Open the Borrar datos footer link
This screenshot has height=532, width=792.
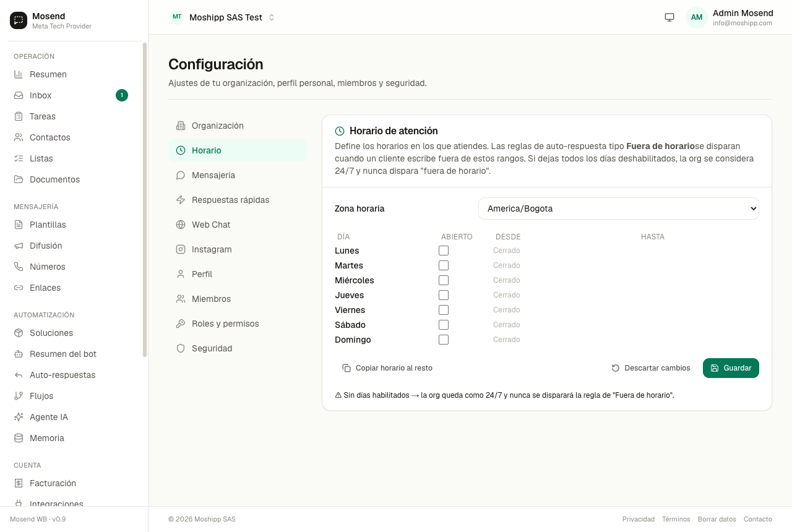(717, 519)
